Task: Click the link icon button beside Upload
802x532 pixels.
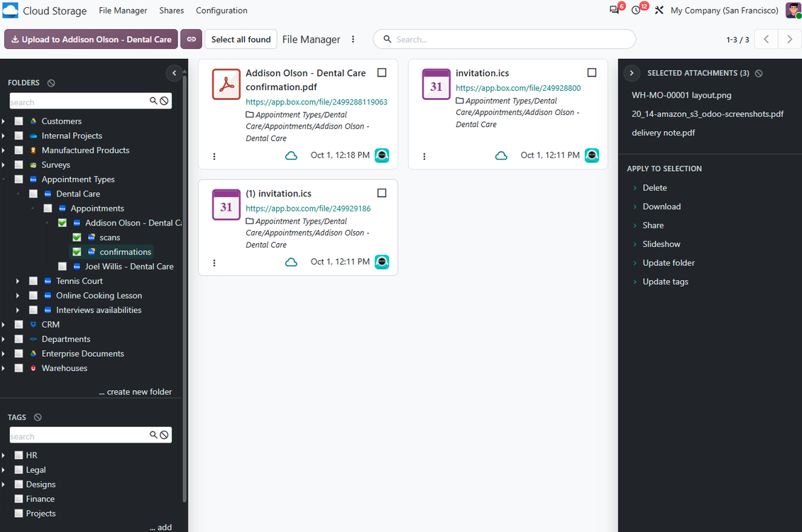Action: (x=192, y=39)
